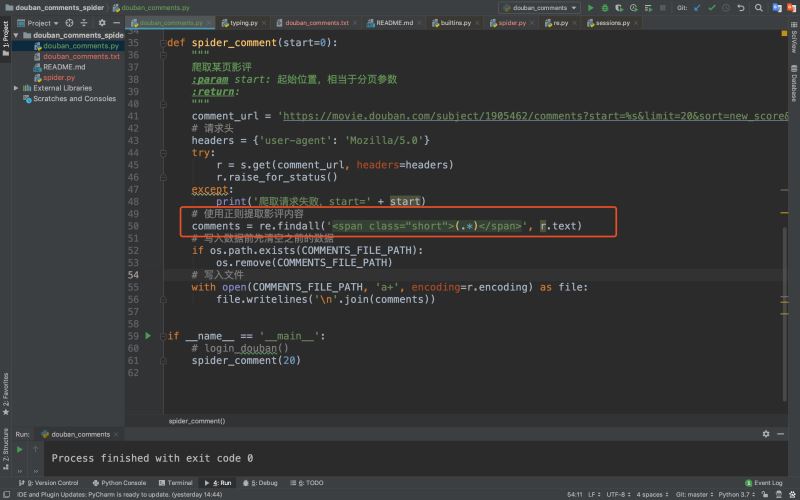Screen dimensions: 800x500
Task: Toggle the 2: Favorites side panel button
Action: (6, 393)
